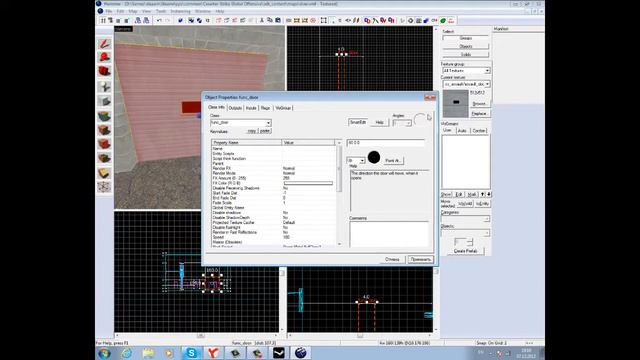Open the Toggle Texture Application tool

pos(104,116)
